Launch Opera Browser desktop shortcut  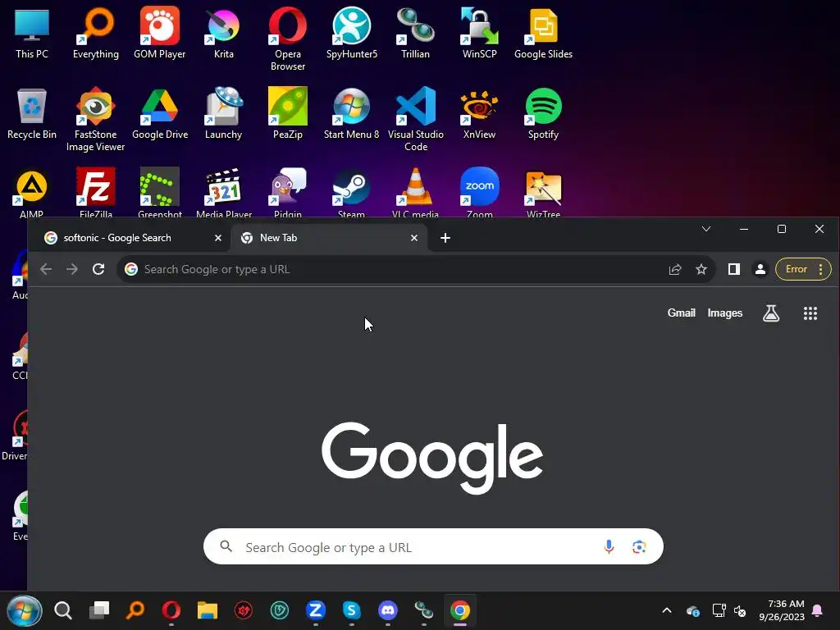click(288, 39)
